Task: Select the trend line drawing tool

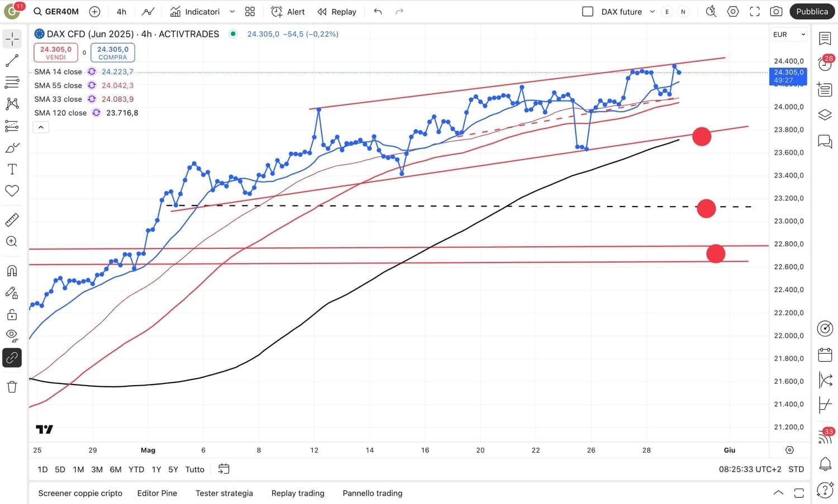Action: tap(12, 60)
